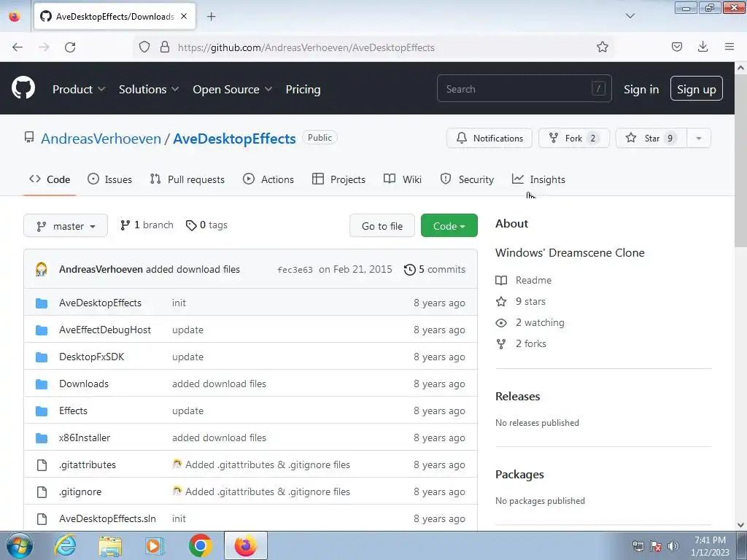747x560 pixels.
Task: Star the repository with Star button
Action: [x=651, y=138]
